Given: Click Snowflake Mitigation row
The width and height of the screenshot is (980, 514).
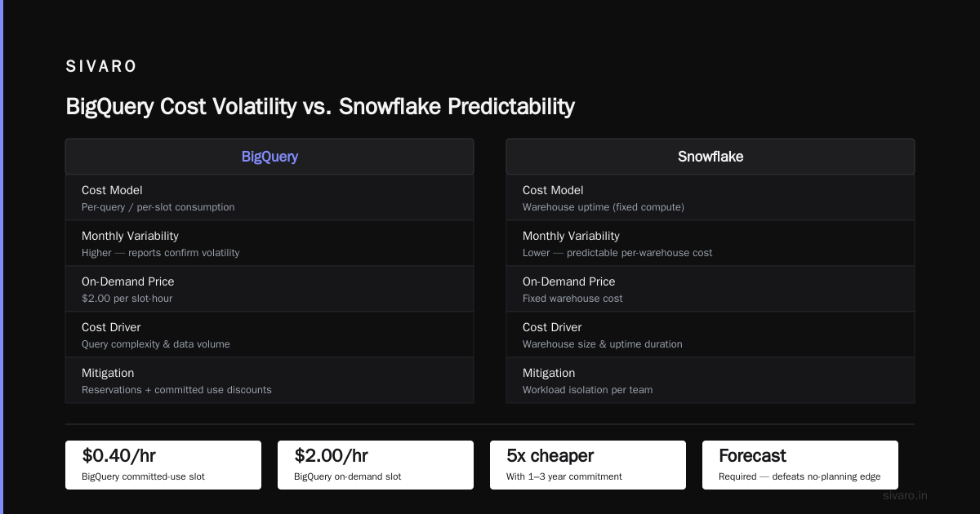Looking at the screenshot, I should [x=710, y=380].
